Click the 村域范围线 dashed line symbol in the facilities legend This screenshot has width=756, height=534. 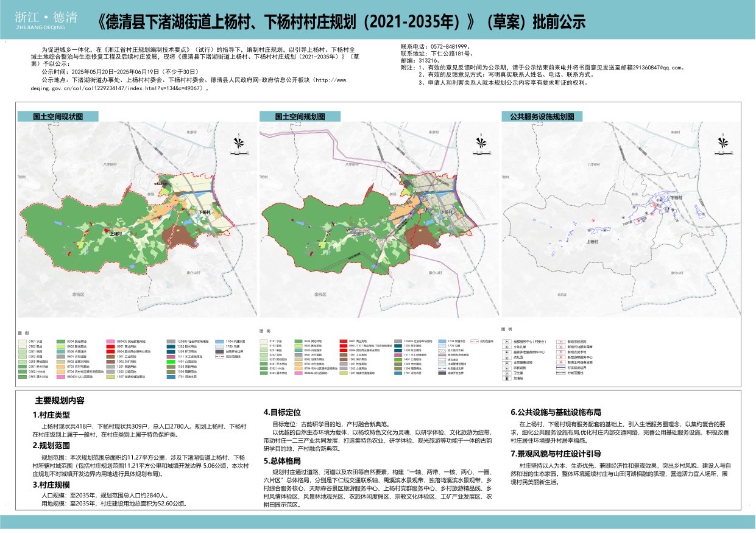click(561, 373)
